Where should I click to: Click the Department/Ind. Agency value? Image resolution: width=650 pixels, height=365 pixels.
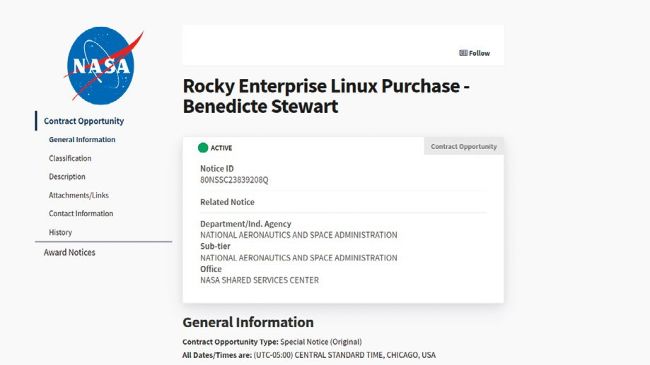tap(298, 235)
